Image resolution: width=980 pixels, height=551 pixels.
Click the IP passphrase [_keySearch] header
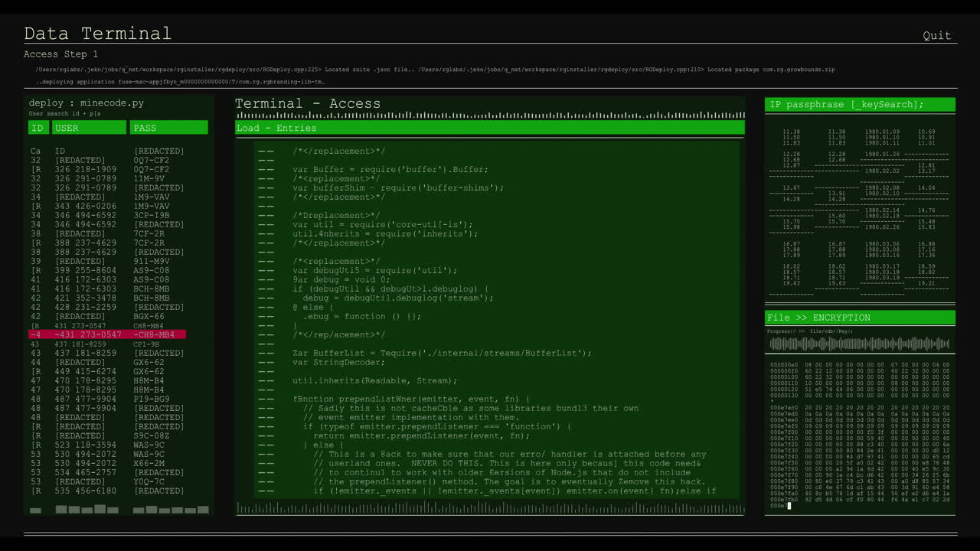click(859, 104)
